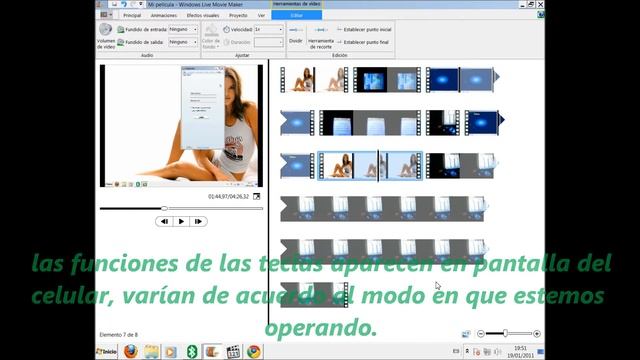Click the video preview monitor image
Image resolution: width=640 pixels, height=360 pixels.
tap(181, 126)
